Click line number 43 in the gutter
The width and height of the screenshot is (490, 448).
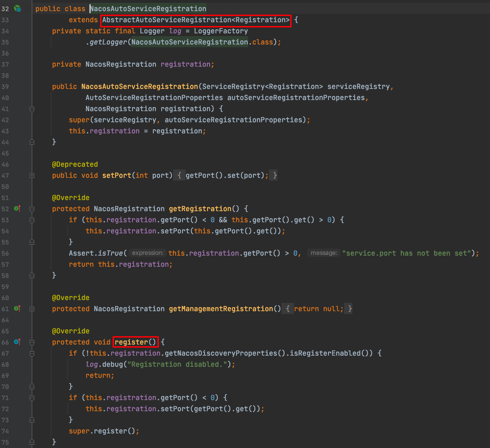point(5,131)
